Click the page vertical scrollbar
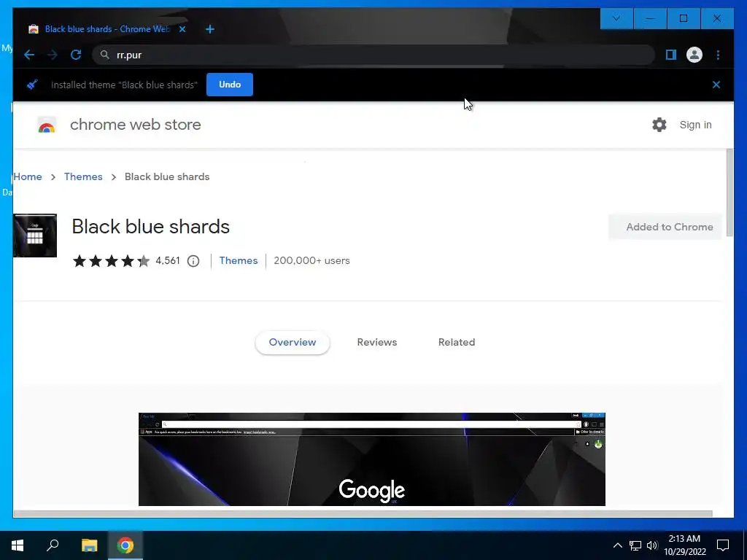The width and height of the screenshot is (747, 560). pos(729,192)
